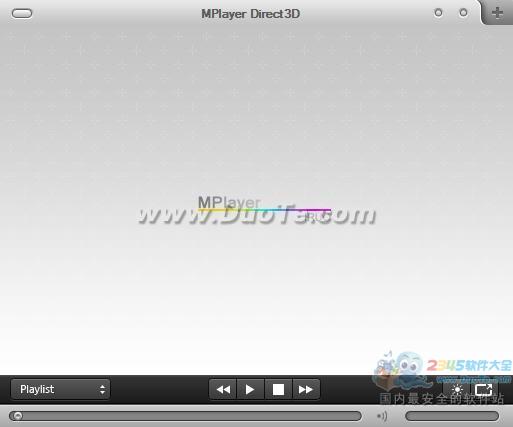Image resolution: width=513 pixels, height=427 pixels.
Task: Click the rewind button
Action: coord(223,389)
